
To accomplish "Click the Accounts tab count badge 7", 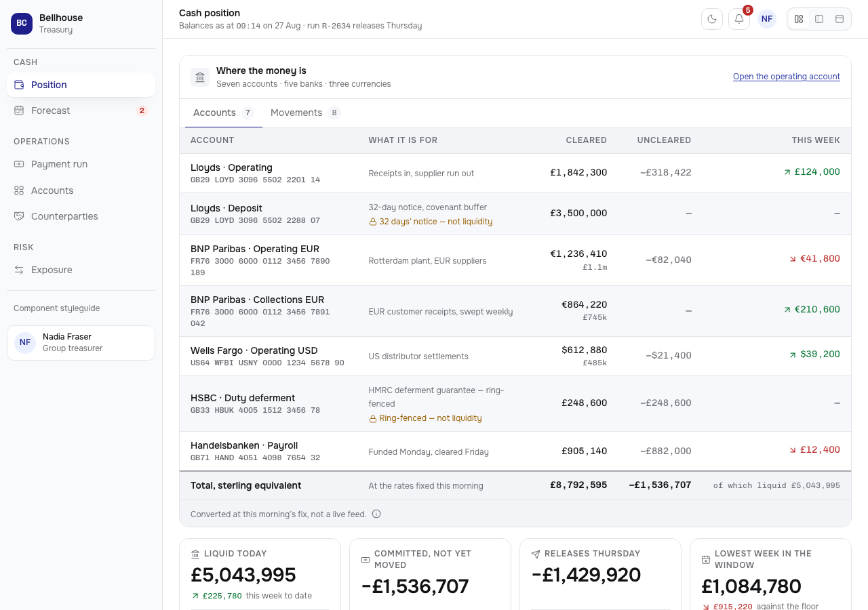I will click(x=248, y=113).
